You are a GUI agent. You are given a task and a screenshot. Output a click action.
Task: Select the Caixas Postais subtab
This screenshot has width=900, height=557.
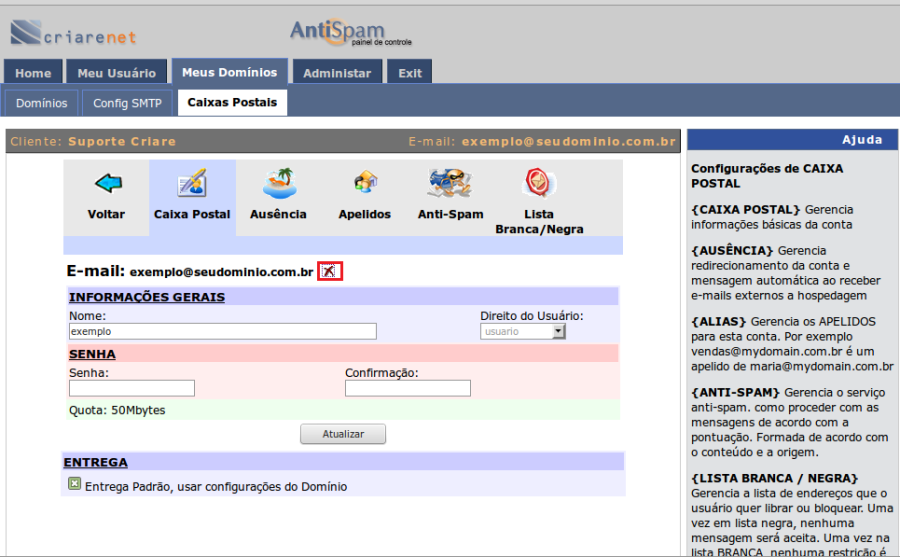tap(232, 102)
